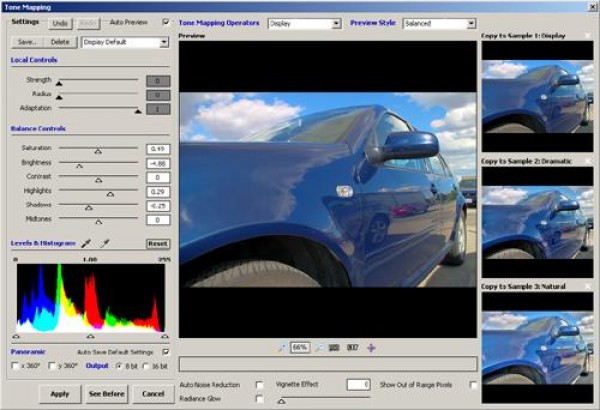Enable Auto Noise Reduction
Viewport: 600px width, 410px height.
pos(260,384)
